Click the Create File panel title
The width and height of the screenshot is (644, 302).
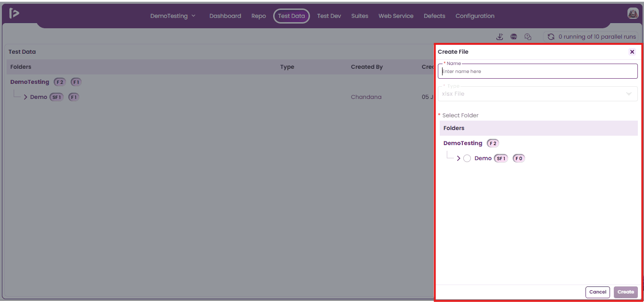(x=453, y=52)
